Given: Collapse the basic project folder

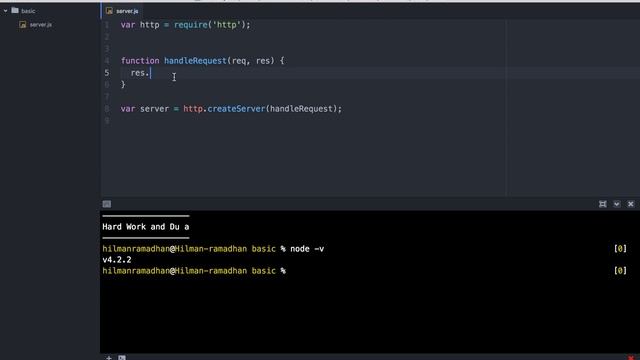Looking at the screenshot, I should tap(5, 11).
